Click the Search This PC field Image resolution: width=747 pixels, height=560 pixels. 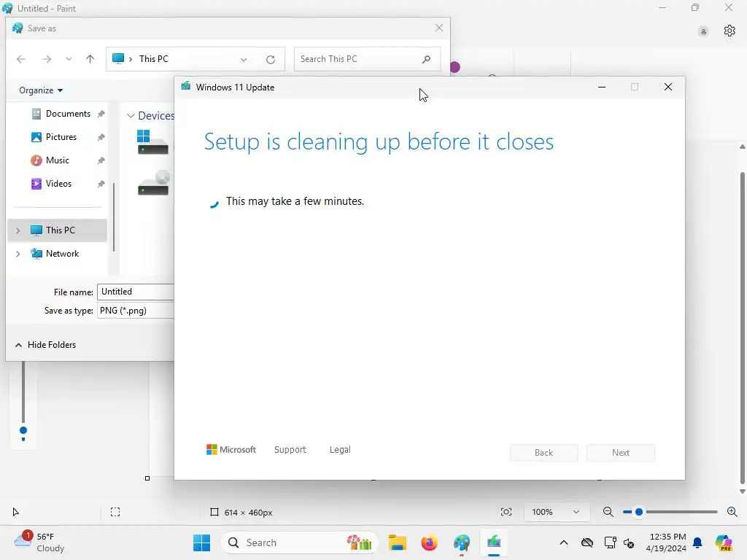[367, 59]
